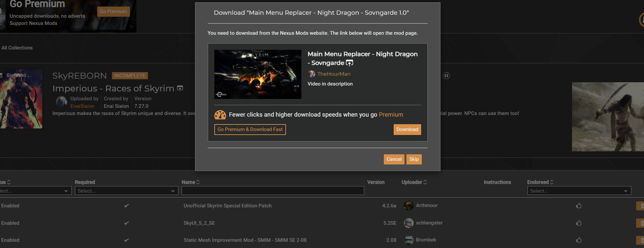The width and height of the screenshot is (644, 248).
Task: Remove Static Mesh Improvement Mod trash icon
Action: [641, 240]
